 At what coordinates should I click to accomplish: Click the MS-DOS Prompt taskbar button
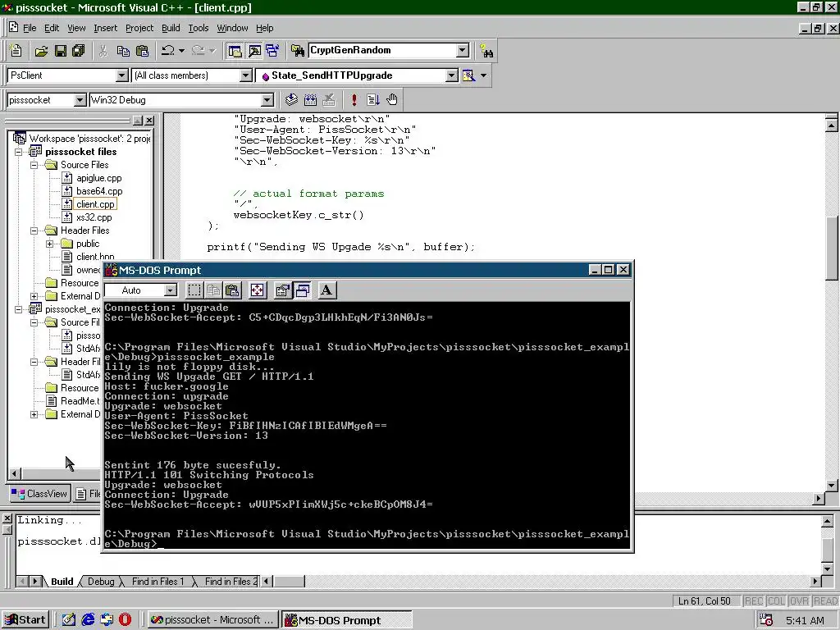click(347, 620)
